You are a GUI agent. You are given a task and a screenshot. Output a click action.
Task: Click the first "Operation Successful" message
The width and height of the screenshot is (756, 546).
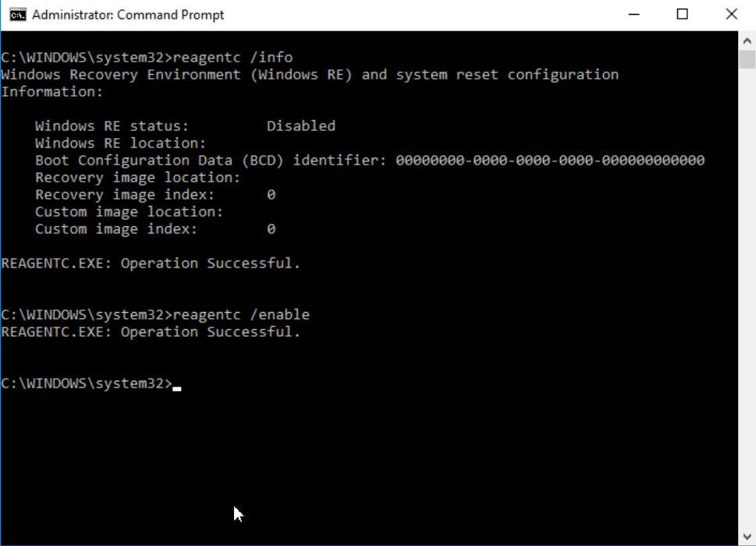click(x=151, y=263)
